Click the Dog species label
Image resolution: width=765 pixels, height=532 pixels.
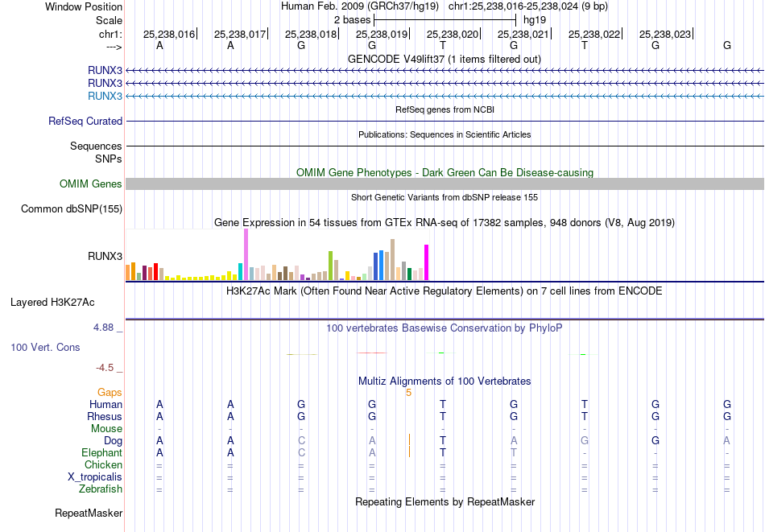[113, 441]
